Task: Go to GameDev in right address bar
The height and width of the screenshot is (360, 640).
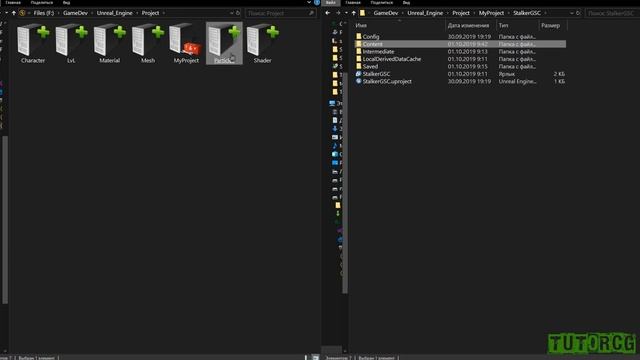Action: coord(386,13)
